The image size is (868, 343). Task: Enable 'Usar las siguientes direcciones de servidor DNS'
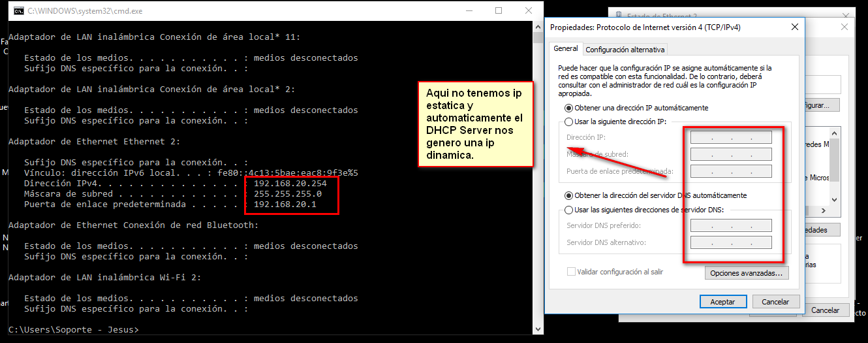(x=568, y=210)
